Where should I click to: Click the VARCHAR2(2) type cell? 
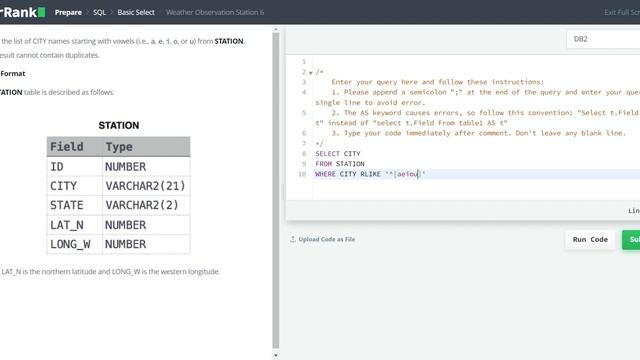point(146,205)
